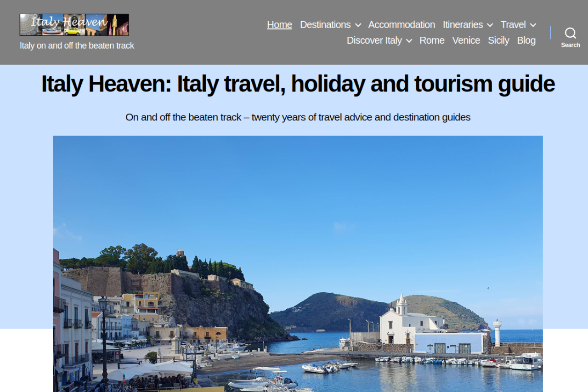
Task: Click the Search label under magnifier
Action: click(x=570, y=45)
